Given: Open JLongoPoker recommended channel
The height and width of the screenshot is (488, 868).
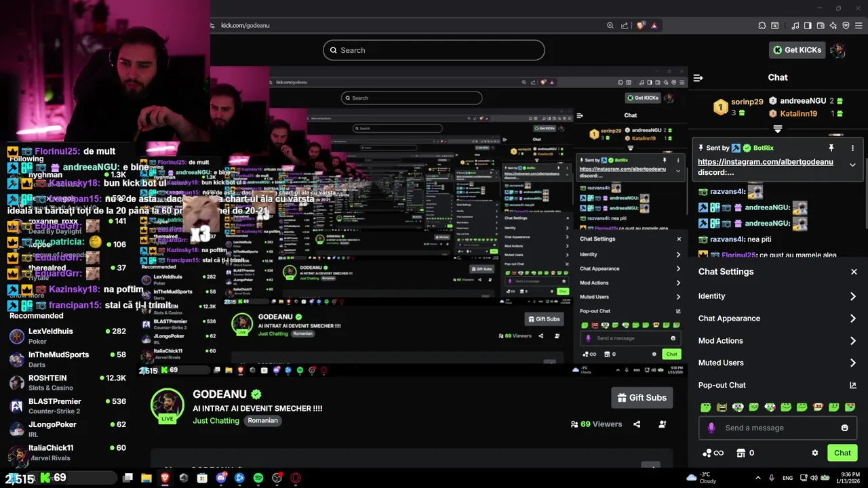Looking at the screenshot, I should pyautogui.click(x=68, y=429).
